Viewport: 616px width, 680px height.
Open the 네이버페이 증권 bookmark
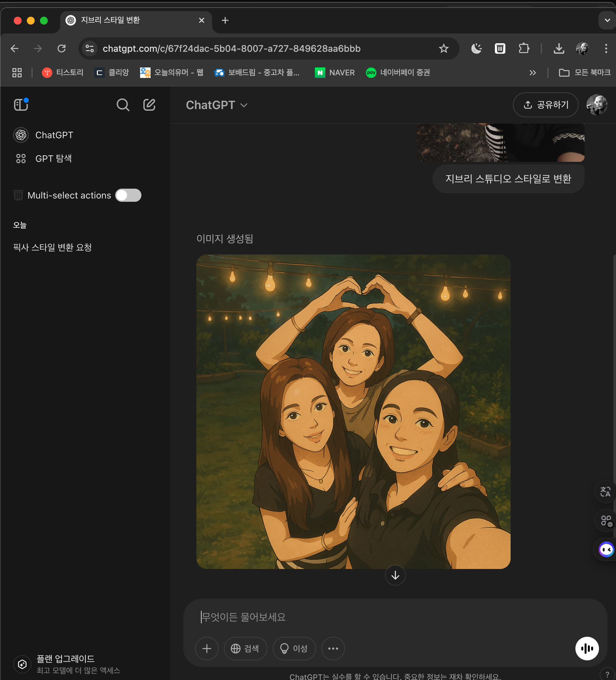click(x=398, y=72)
